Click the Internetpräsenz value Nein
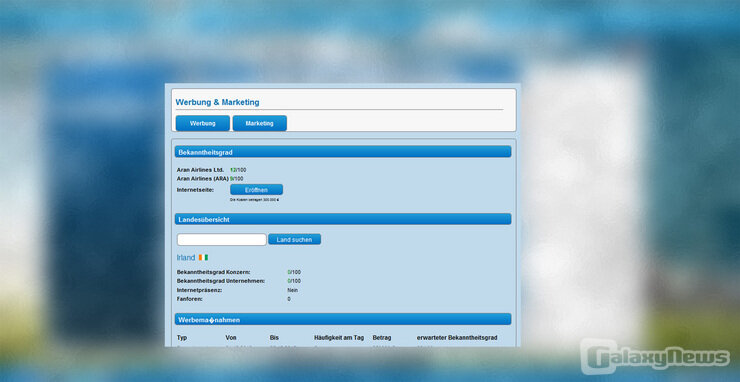 [293, 290]
